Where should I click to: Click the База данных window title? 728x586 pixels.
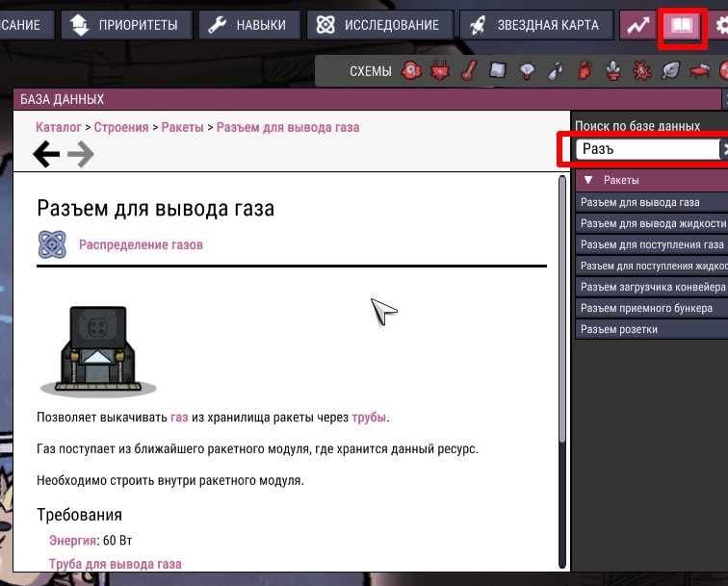pyautogui.click(x=62, y=99)
